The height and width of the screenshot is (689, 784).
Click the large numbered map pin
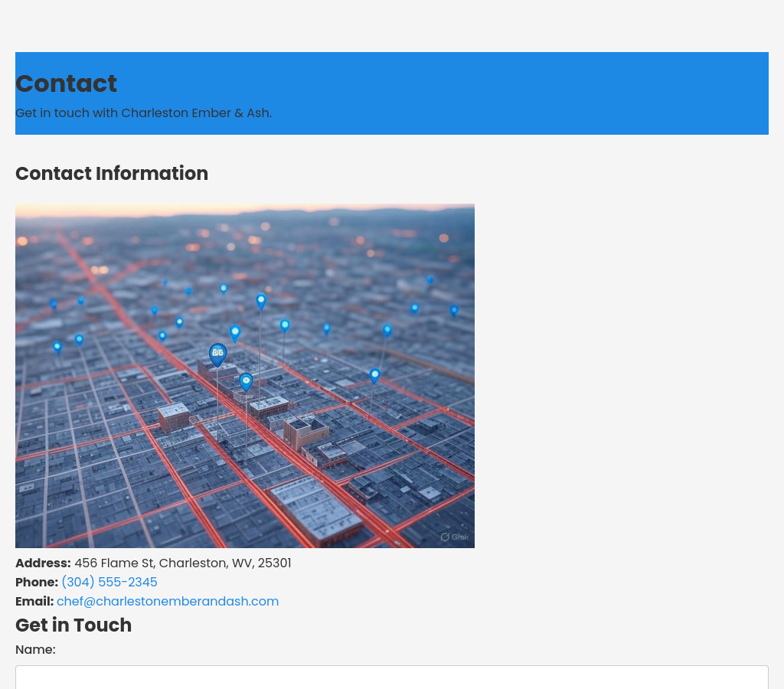tap(217, 354)
